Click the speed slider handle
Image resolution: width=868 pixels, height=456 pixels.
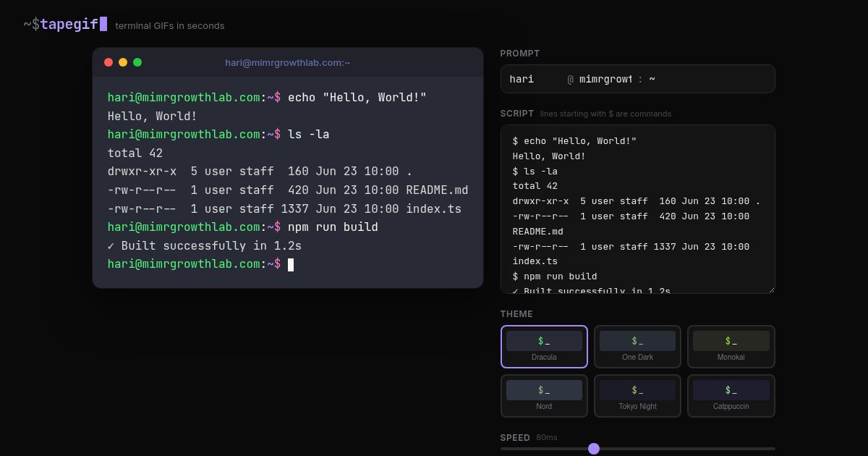click(x=594, y=449)
